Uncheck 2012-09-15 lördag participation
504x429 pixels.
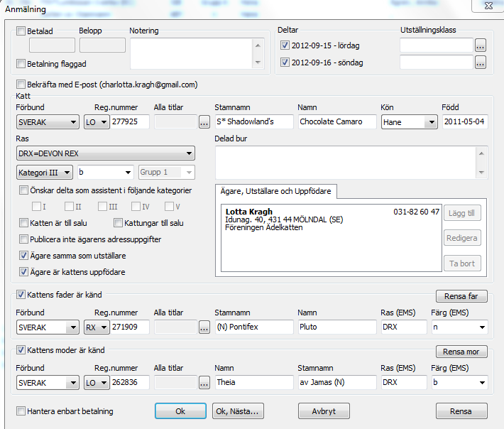click(x=285, y=45)
